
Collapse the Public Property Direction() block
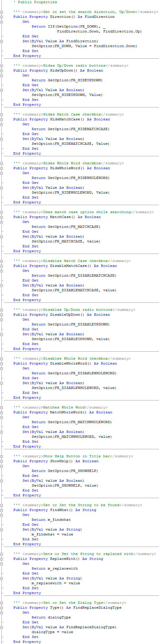[2, 17]
